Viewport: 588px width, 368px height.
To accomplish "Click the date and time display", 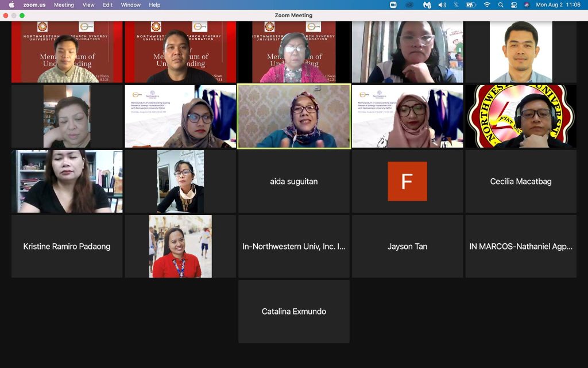I will tap(558, 5).
